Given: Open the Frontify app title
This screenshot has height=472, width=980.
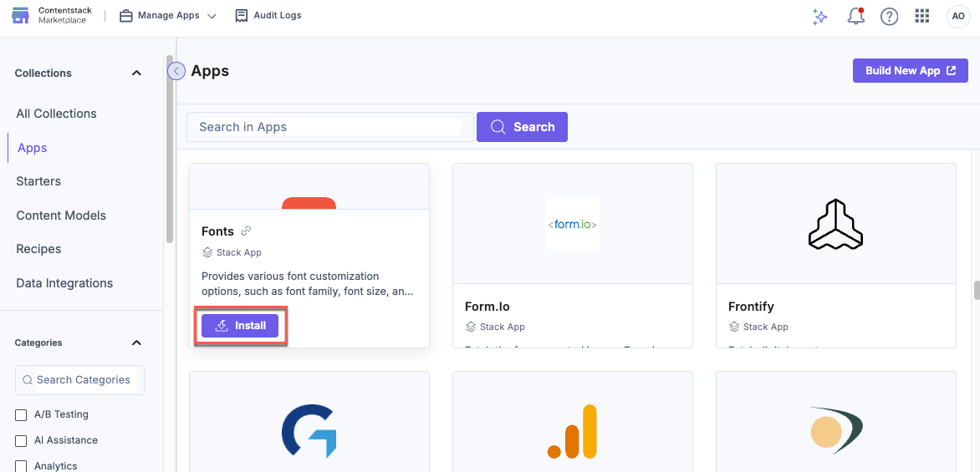Looking at the screenshot, I should (751, 307).
